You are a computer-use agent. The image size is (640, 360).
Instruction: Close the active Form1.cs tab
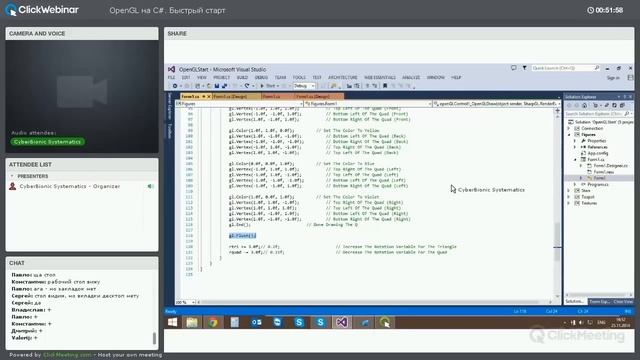[209, 97]
